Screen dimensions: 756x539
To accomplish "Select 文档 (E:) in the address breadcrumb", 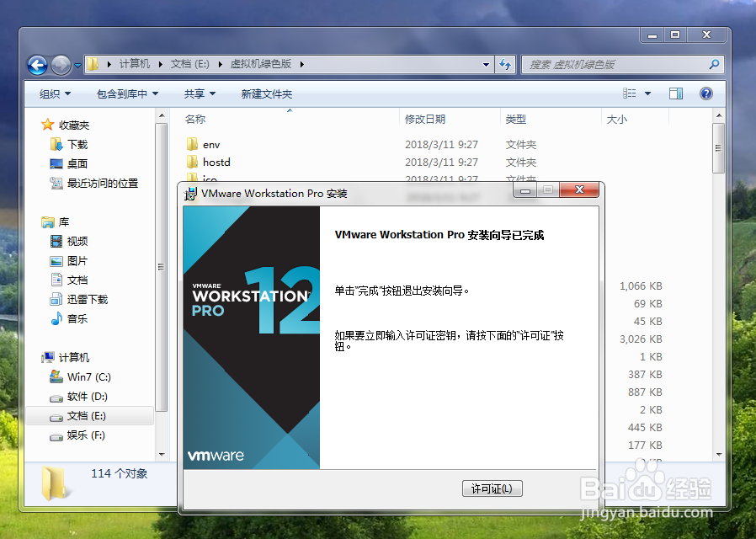I will (190, 64).
